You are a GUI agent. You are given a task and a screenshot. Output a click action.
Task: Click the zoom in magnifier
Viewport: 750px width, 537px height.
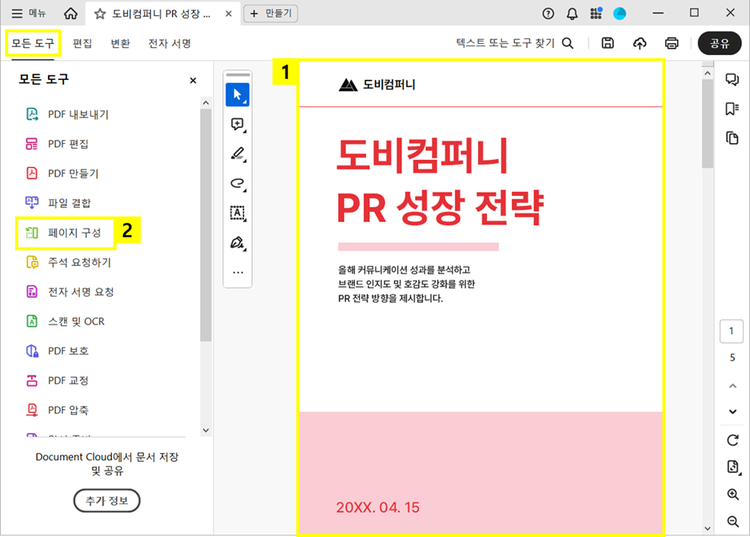tap(732, 494)
